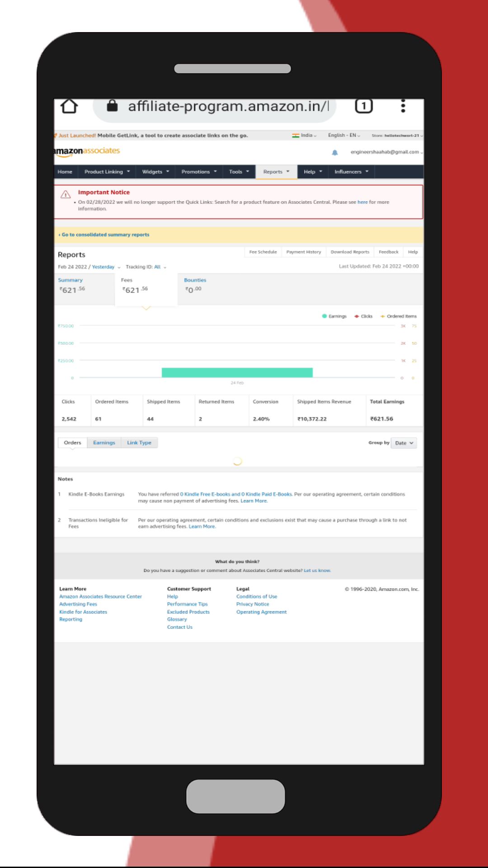Open the English - EN language dropdown
Image resolution: width=488 pixels, height=868 pixels.
point(344,136)
